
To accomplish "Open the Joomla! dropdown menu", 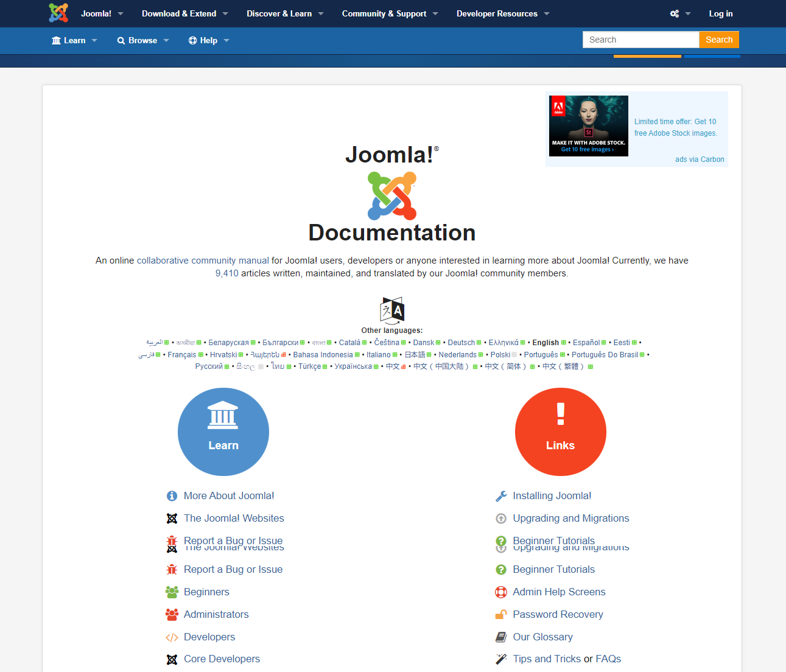I will tap(102, 13).
